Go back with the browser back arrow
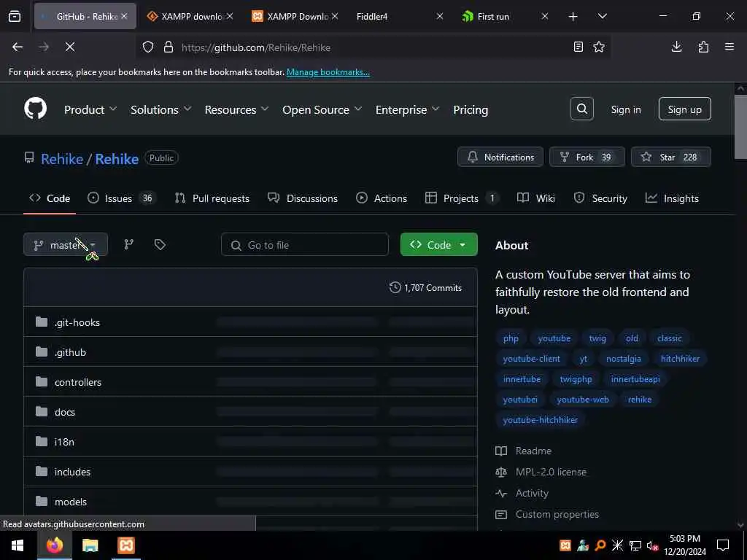Image resolution: width=747 pixels, height=560 pixels. tap(18, 47)
